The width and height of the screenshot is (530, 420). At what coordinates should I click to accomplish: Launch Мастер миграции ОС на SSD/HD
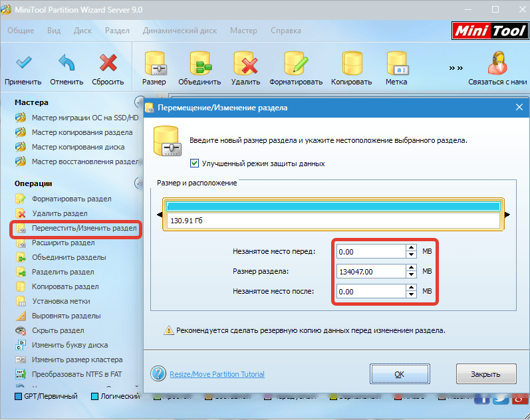point(77,118)
